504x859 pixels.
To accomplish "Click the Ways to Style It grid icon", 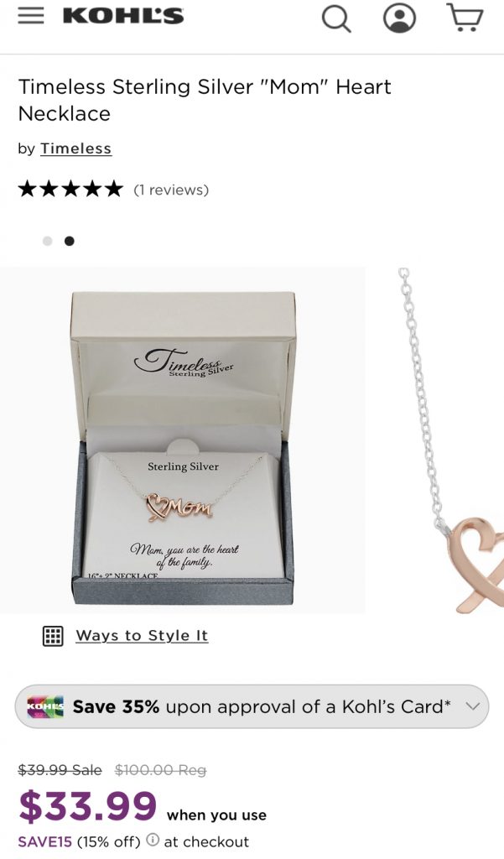I will pos(53,636).
